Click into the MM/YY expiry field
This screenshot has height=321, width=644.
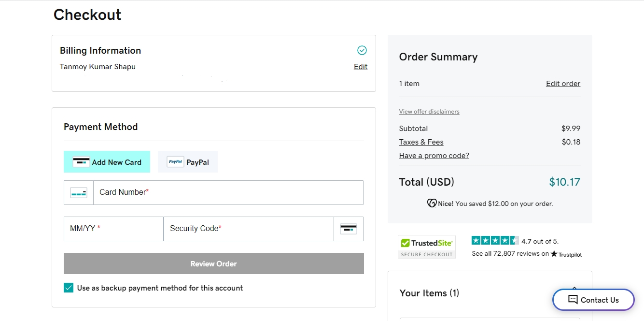pos(113,229)
